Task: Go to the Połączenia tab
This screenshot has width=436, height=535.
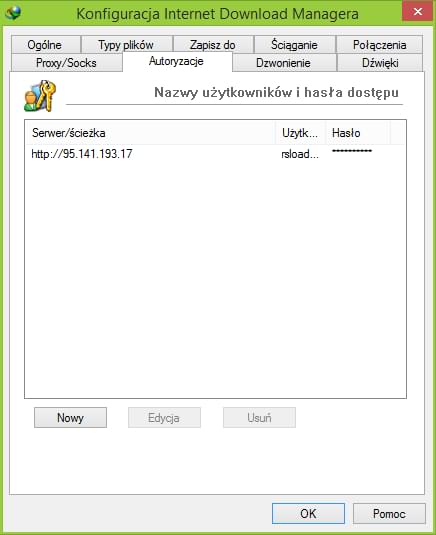Action: tap(379, 45)
